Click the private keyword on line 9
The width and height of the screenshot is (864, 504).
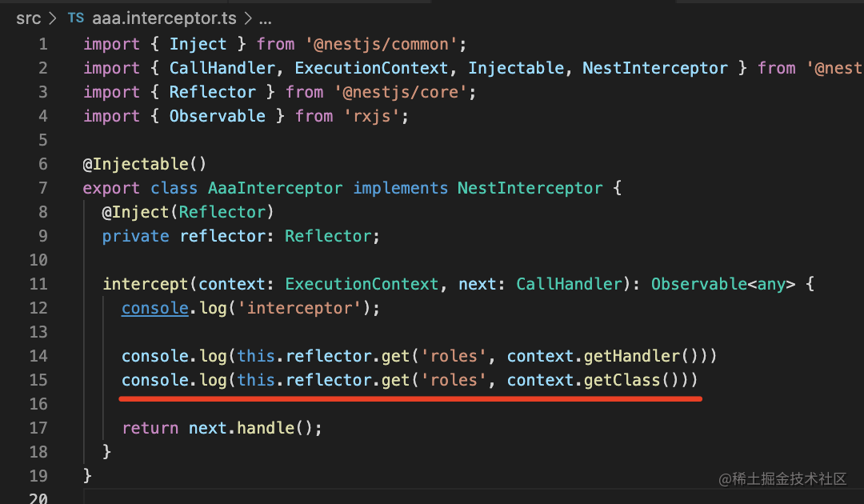pyautogui.click(x=135, y=236)
